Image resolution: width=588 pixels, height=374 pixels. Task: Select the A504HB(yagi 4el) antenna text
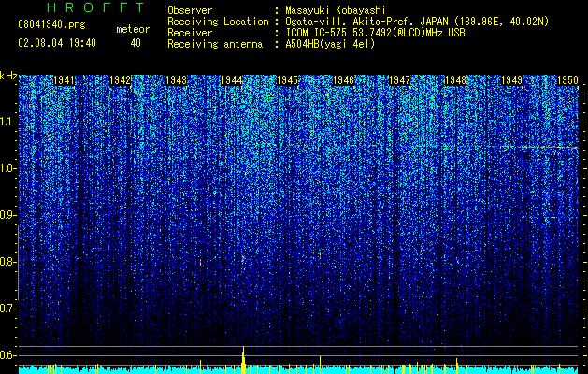click(330, 44)
